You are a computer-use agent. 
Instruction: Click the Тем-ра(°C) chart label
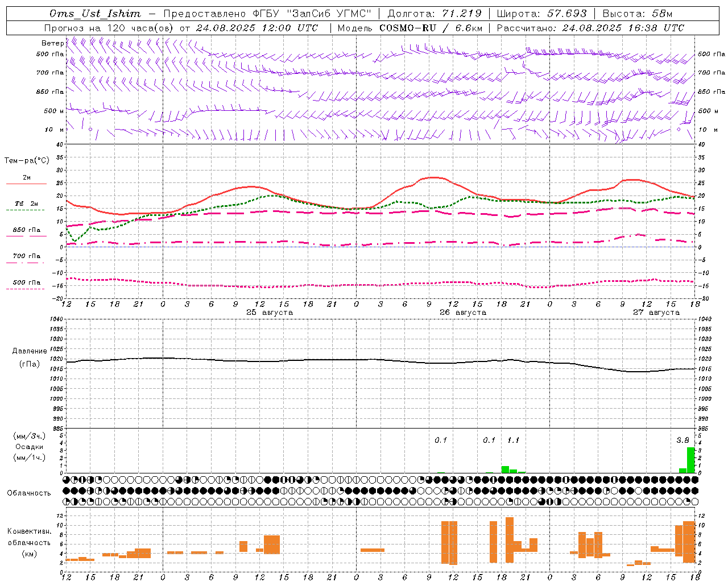(27, 161)
